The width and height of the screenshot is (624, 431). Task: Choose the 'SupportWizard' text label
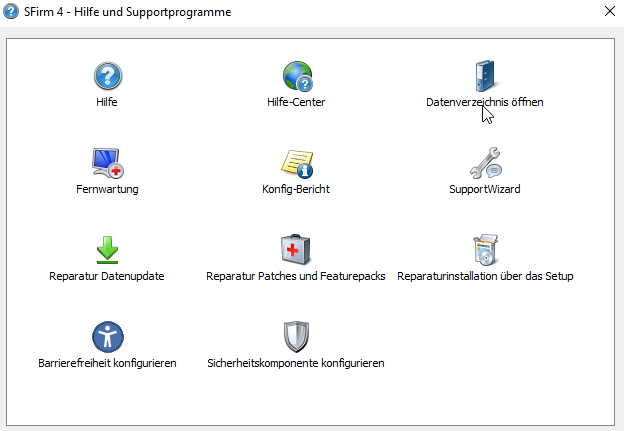click(485, 189)
